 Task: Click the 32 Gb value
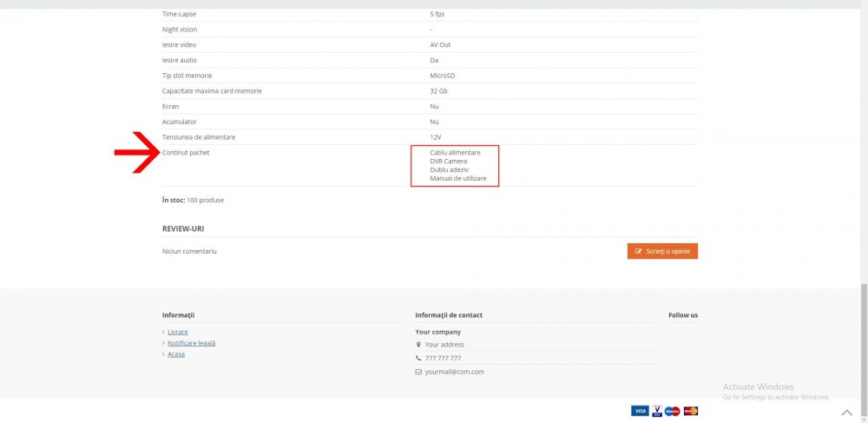click(x=438, y=91)
